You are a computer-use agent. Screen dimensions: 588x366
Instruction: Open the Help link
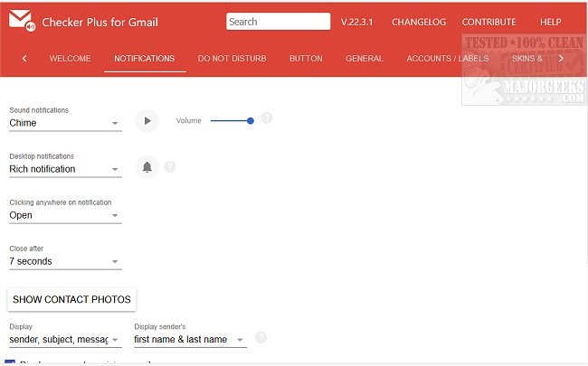551,22
